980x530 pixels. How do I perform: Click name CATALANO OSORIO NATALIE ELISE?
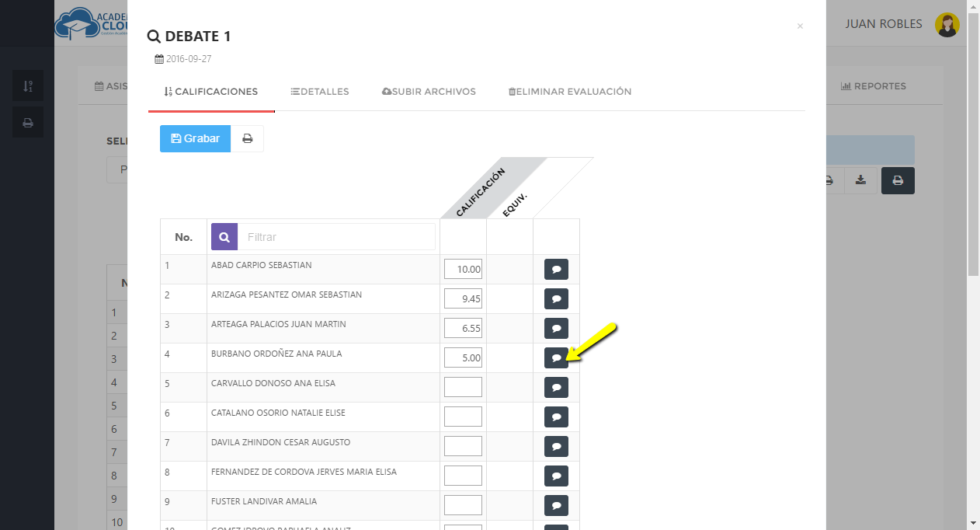pyautogui.click(x=279, y=413)
